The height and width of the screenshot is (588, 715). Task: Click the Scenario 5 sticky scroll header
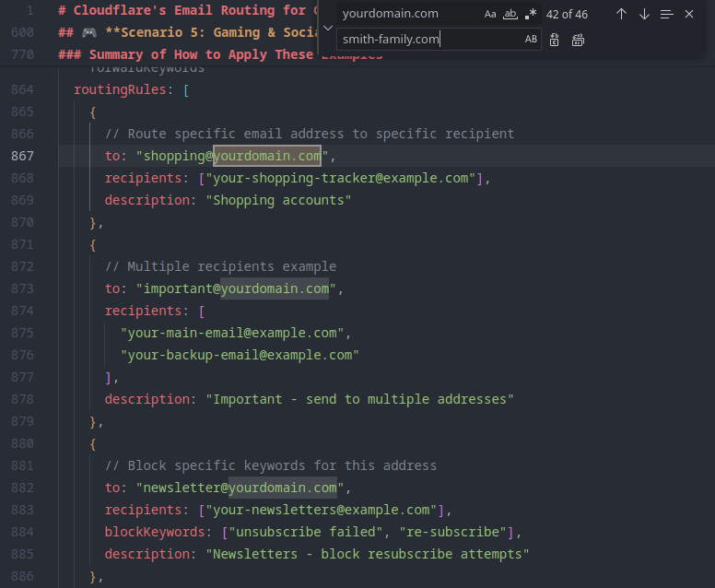[184, 32]
